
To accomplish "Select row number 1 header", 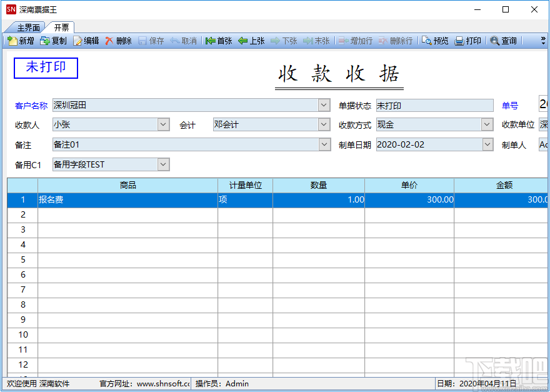I will pos(22,200).
